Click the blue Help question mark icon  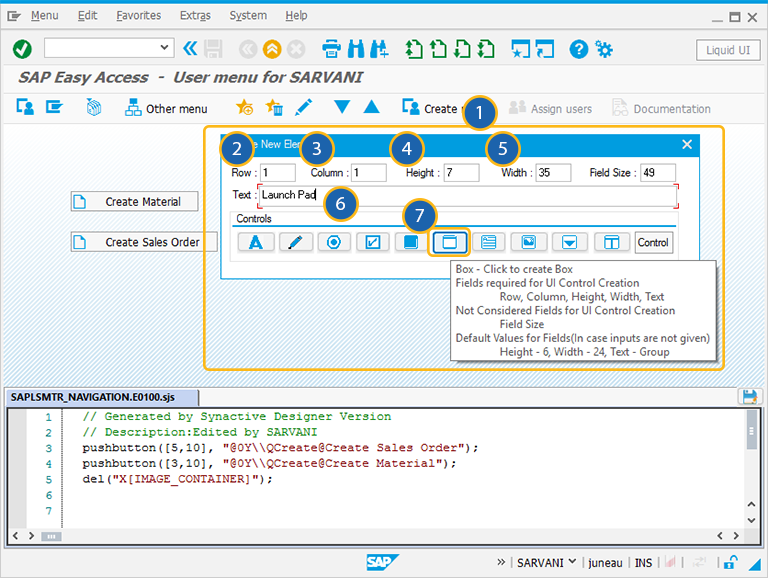[578, 49]
